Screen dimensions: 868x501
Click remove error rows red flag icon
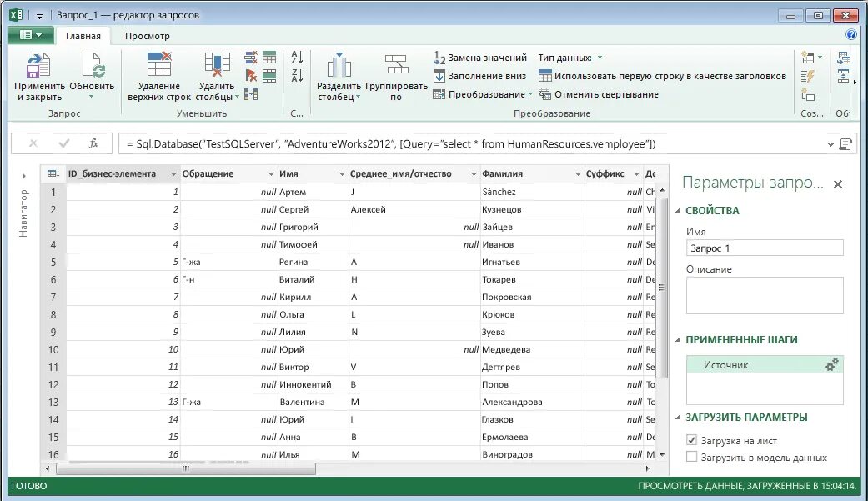[251, 76]
